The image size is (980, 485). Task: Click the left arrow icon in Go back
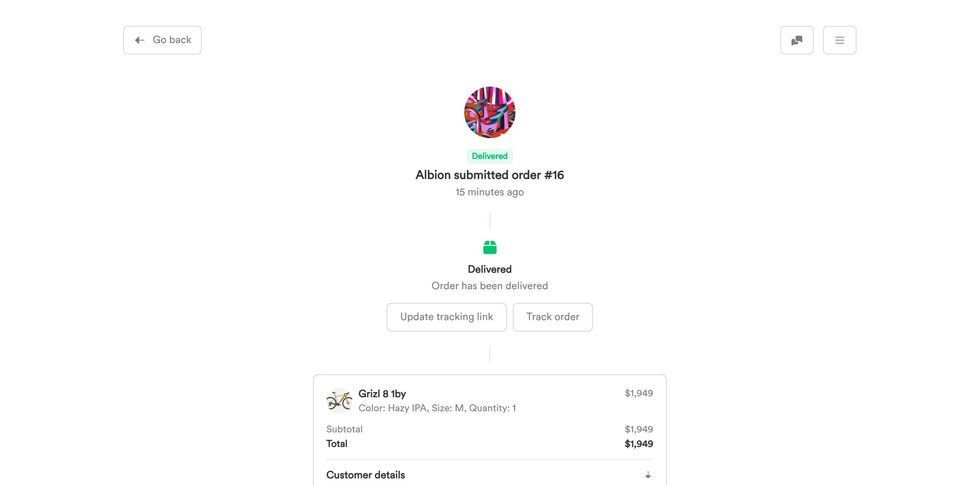(140, 40)
